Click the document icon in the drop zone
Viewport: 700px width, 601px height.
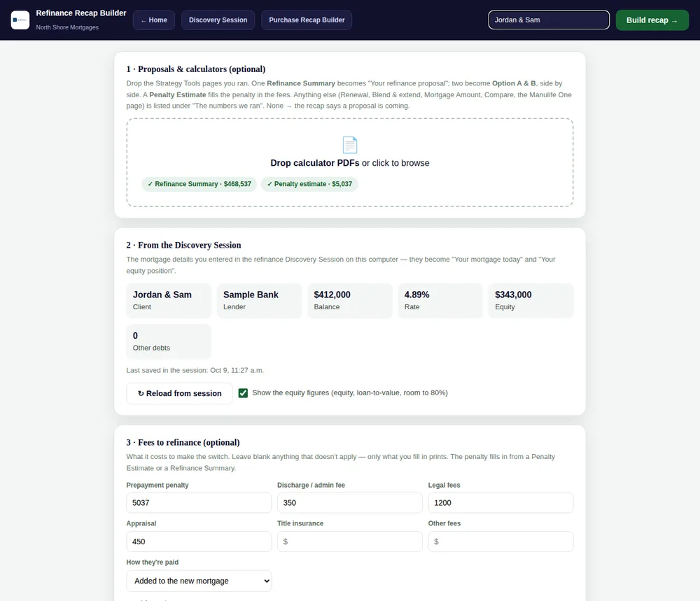click(x=349, y=145)
